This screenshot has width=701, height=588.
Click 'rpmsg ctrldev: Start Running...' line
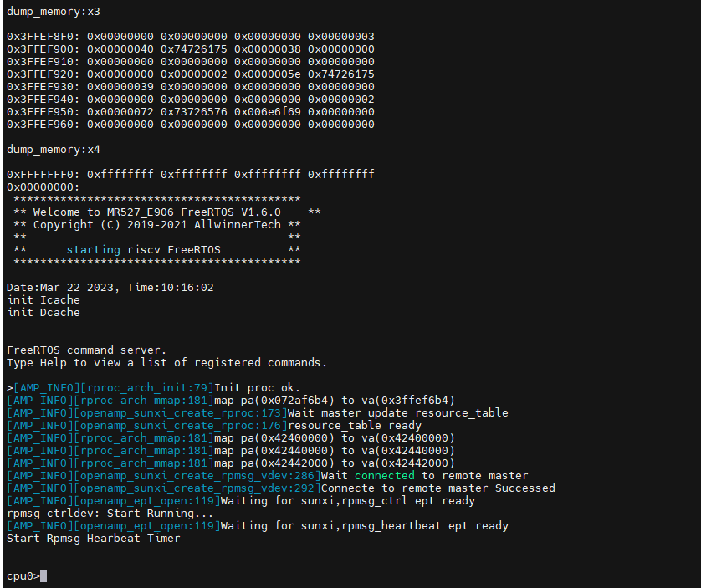coord(110,514)
